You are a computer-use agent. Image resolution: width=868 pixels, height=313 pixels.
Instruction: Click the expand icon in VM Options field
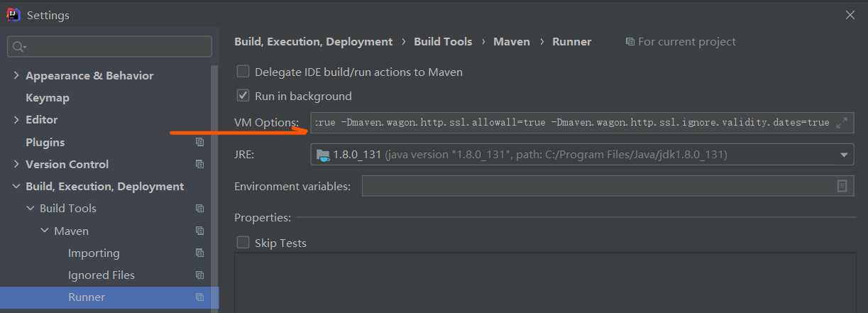pyautogui.click(x=842, y=123)
